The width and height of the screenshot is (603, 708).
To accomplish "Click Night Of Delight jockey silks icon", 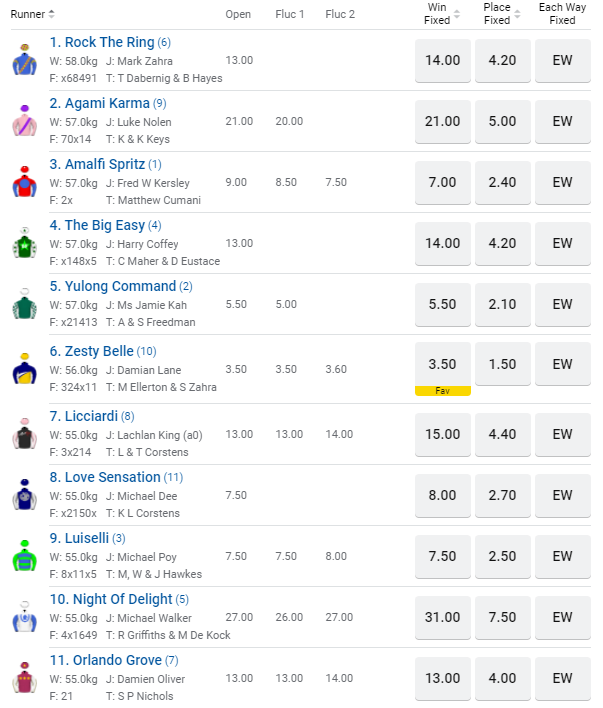I will (x=24, y=617).
